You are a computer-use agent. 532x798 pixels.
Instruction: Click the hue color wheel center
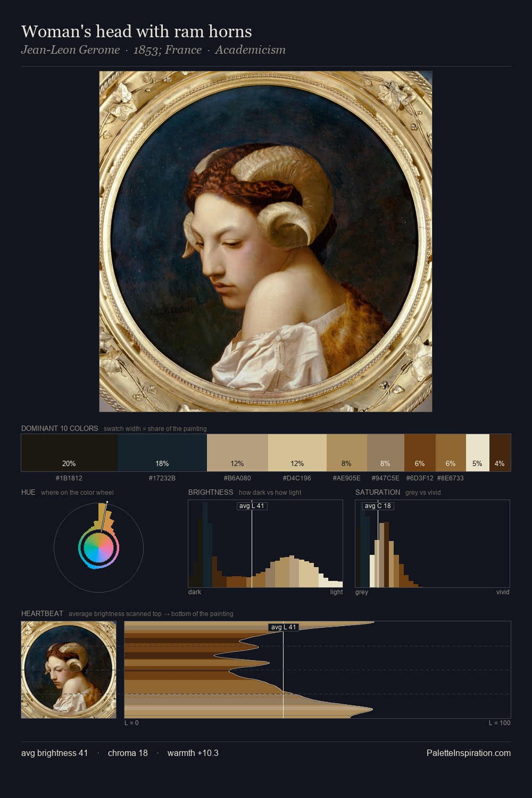[x=98, y=547]
